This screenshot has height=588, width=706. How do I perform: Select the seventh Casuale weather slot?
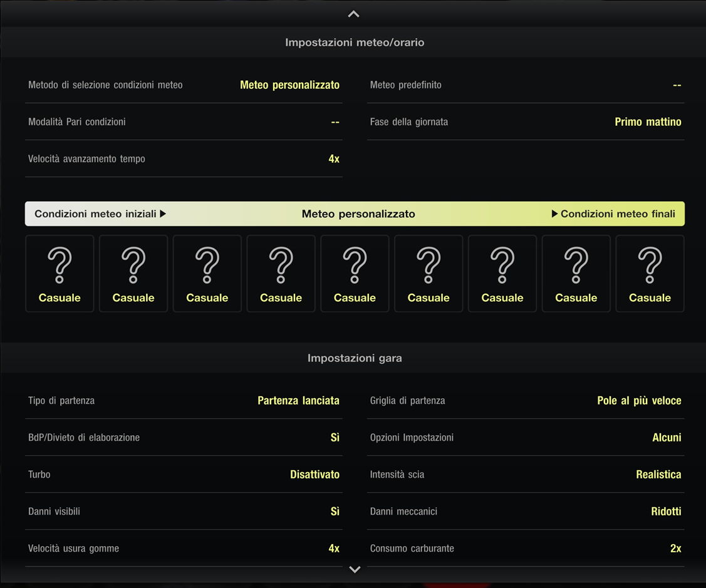pyautogui.click(x=502, y=274)
